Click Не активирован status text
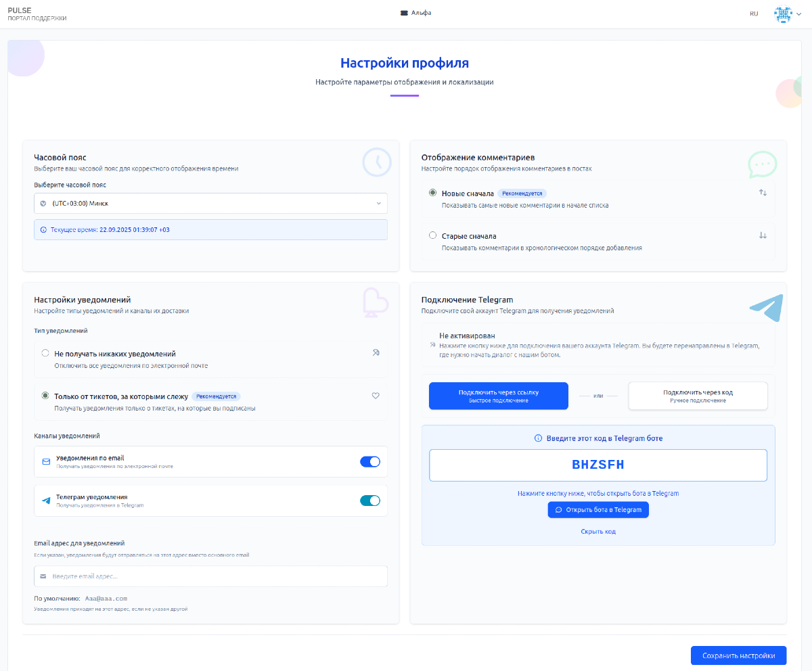Image resolution: width=812 pixels, height=671 pixels. [x=467, y=335]
